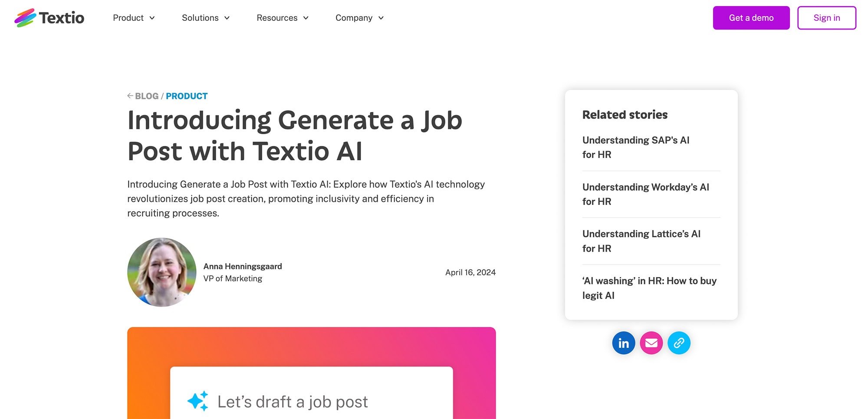Click the colorful Textio swirl mark
868x419 pixels.
(x=25, y=17)
